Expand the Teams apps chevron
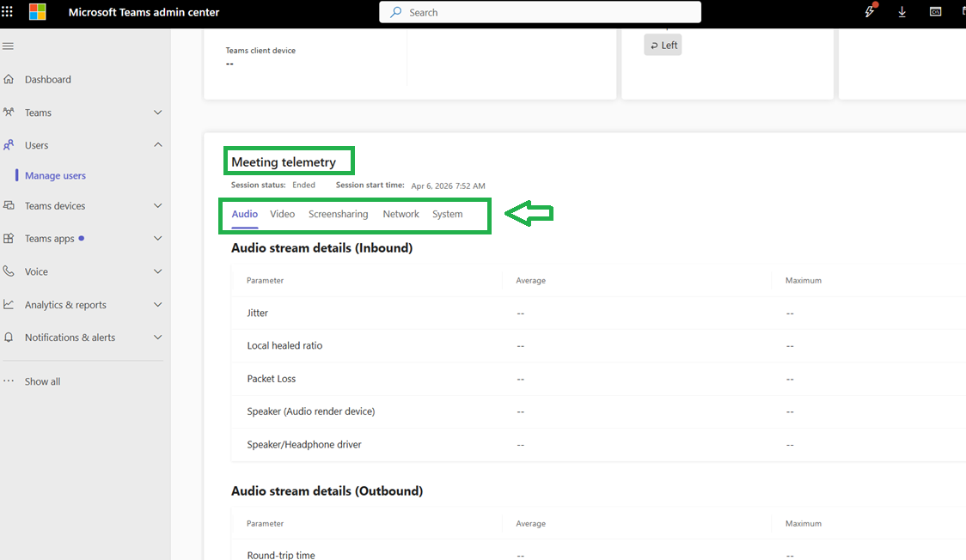Viewport: 966px width, 560px height. pyautogui.click(x=158, y=238)
